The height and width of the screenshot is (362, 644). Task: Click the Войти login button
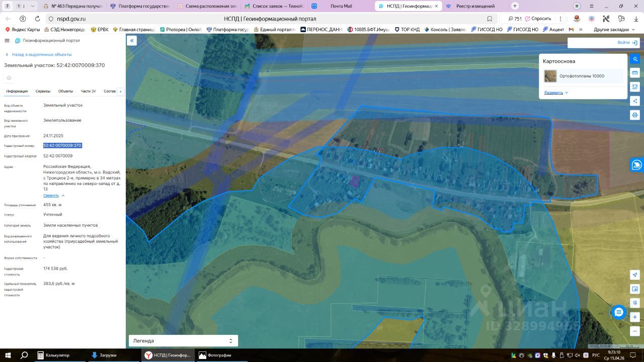pyautogui.click(x=627, y=43)
